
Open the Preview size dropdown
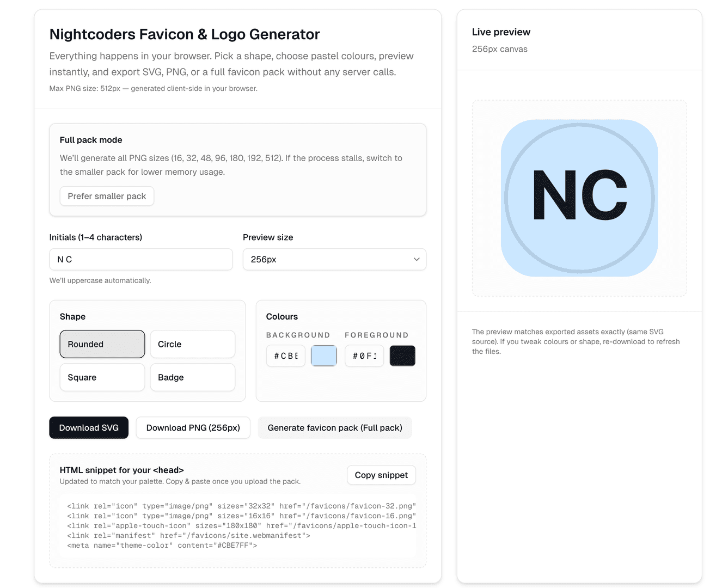[x=334, y=259]
